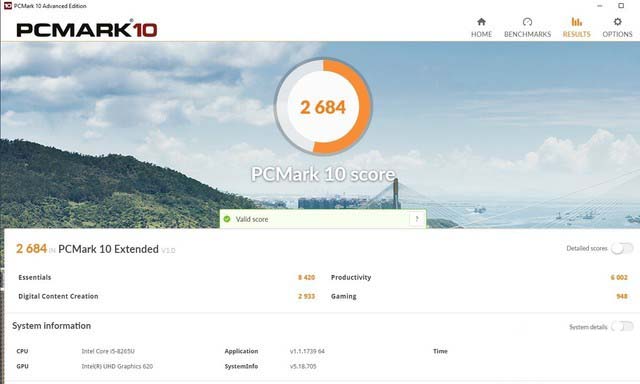Screen dimensions: 640x384
Task: Click the Valid score banner text
Action: 252,219
